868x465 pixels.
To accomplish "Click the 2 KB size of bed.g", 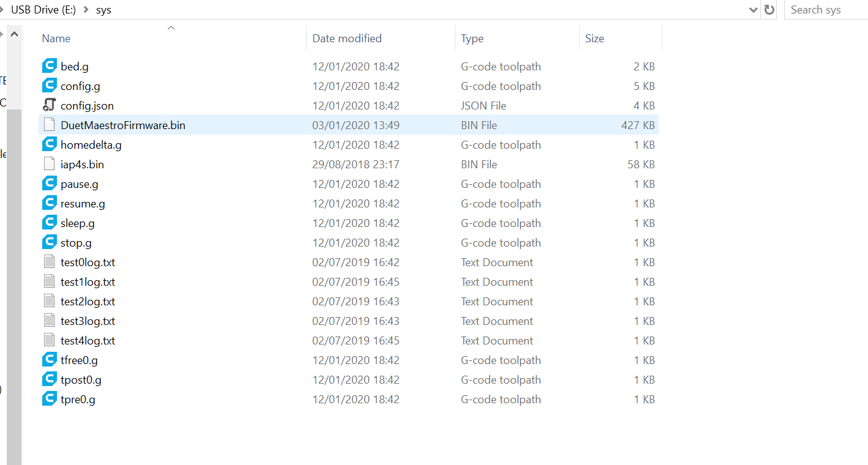I will (644, 66).
